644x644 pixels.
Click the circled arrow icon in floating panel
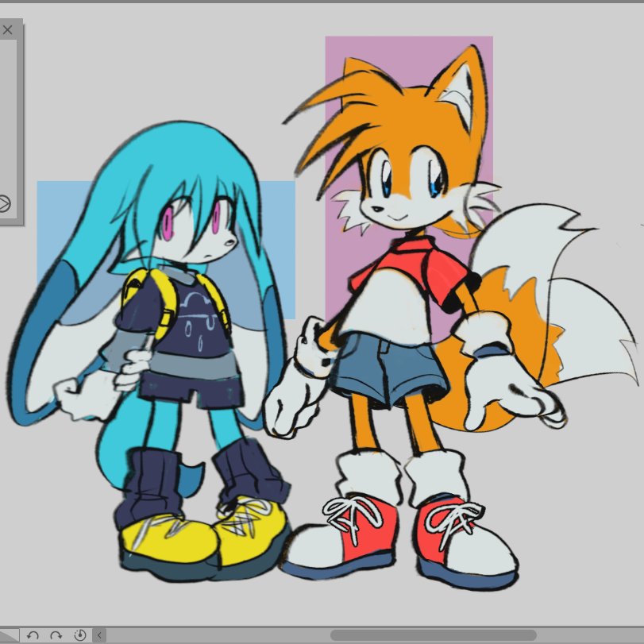4,204
